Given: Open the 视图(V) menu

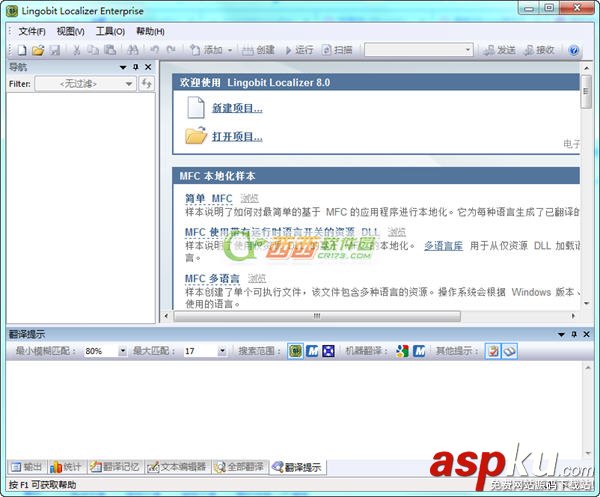Looking at the screenshot, I should click(x=71, y=31).
